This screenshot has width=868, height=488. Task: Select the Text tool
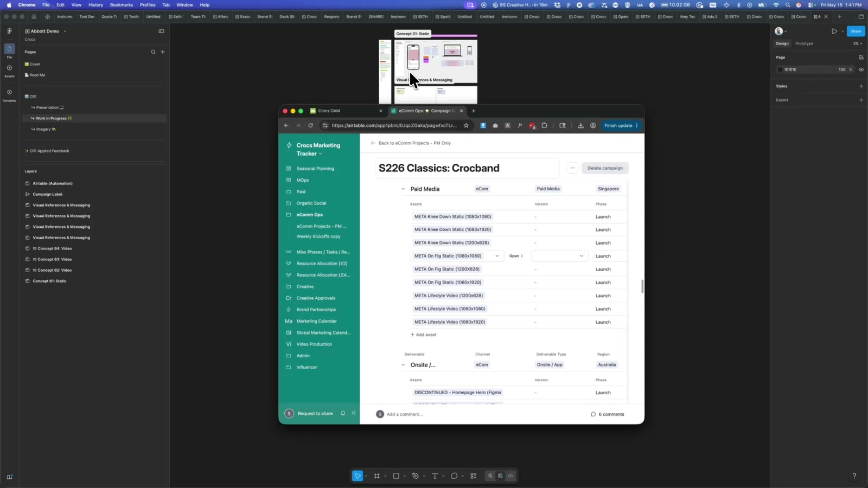point(435,476)
